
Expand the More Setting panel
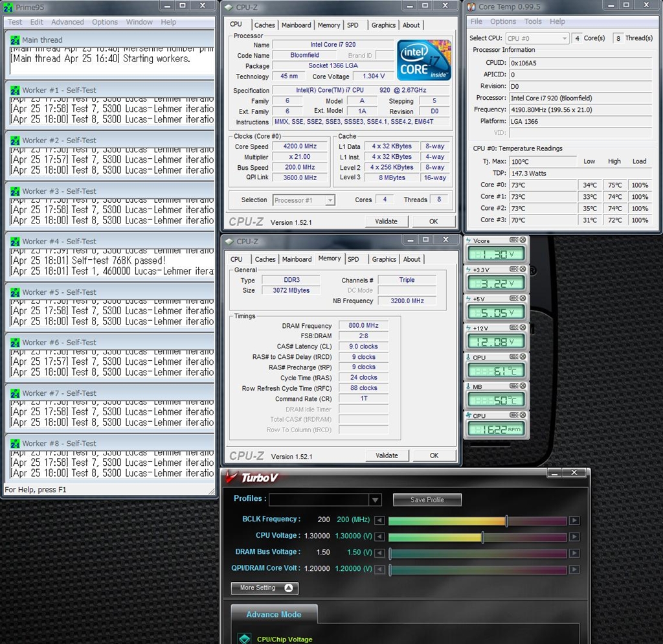tap(264, 588)
